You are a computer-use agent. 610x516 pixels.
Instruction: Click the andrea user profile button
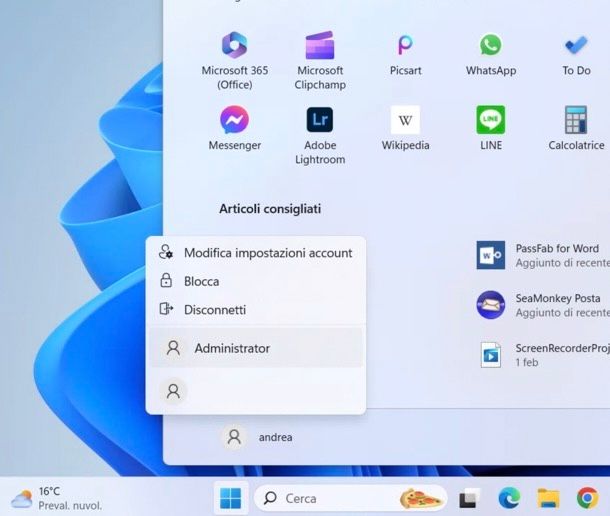click(x=257, y=437)
